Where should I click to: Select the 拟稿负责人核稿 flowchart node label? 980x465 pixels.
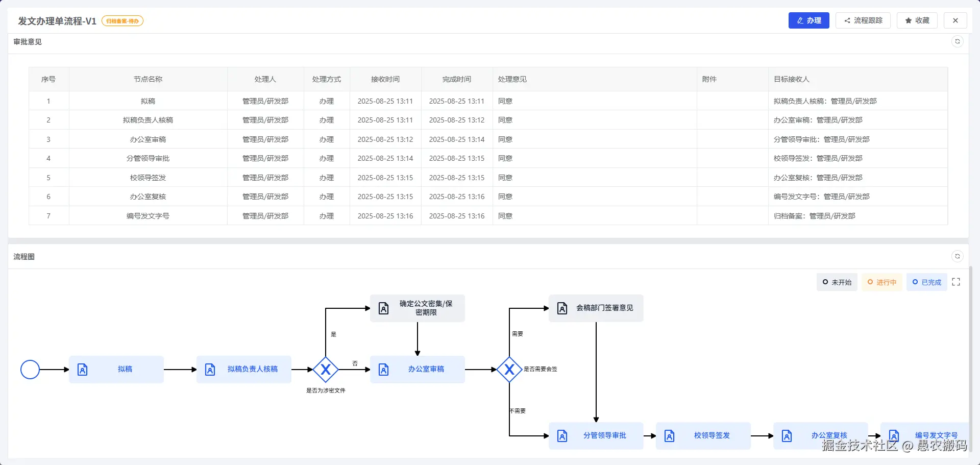253,369
